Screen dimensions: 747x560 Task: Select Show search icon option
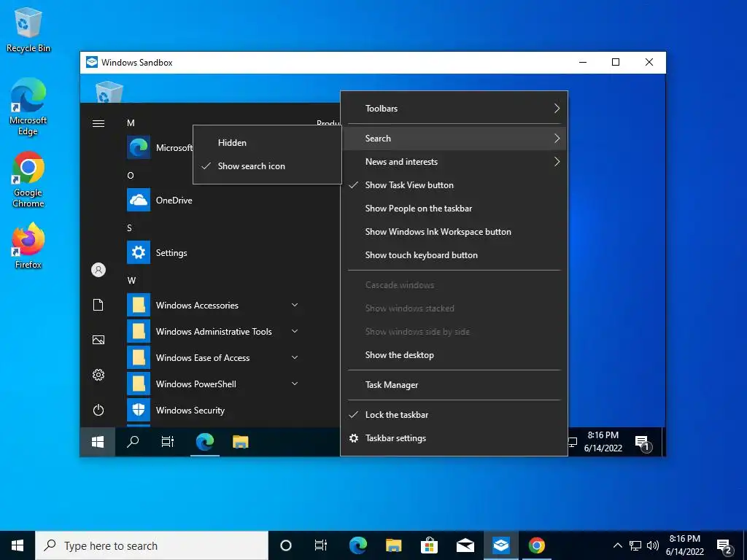(267, 166)
